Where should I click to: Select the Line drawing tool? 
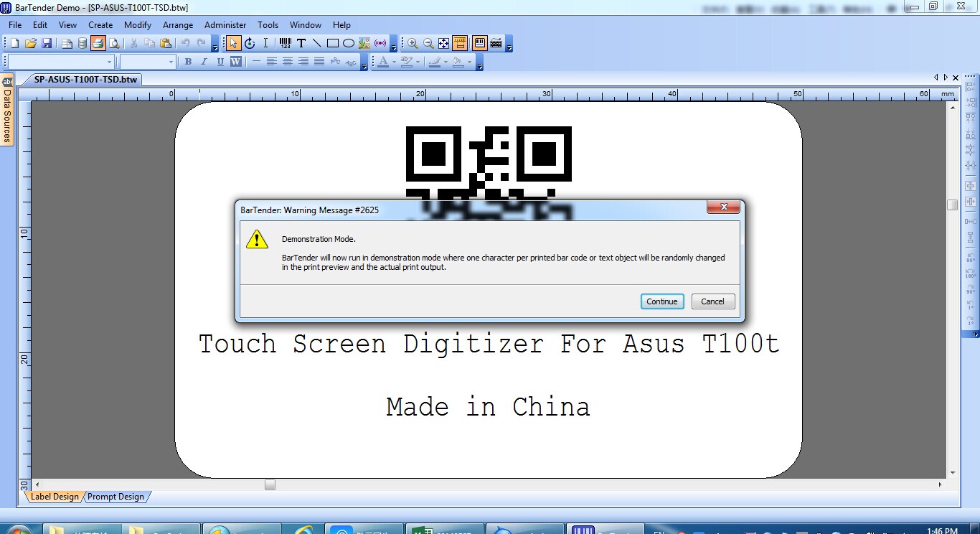point(317,44)
